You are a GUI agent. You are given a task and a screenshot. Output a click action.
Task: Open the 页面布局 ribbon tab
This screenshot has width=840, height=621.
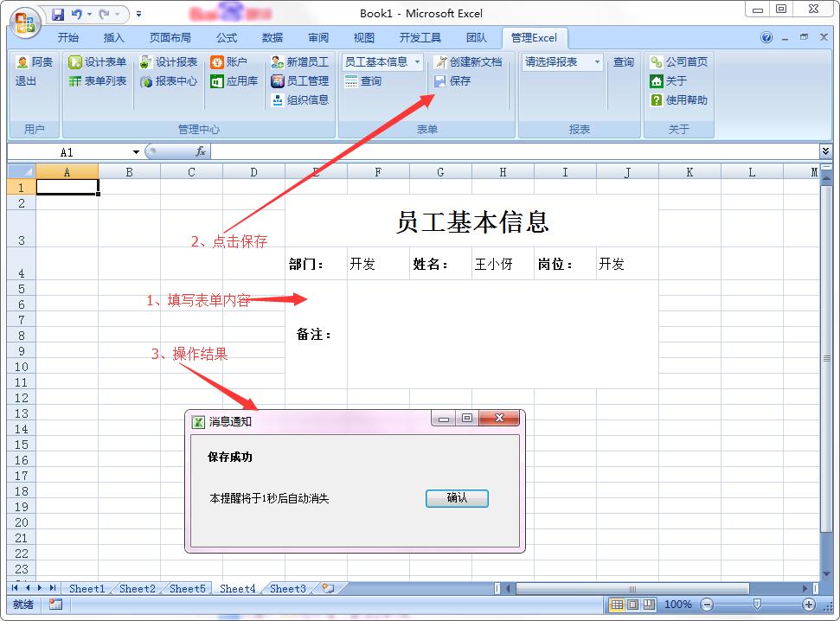[x=170, y=37]
